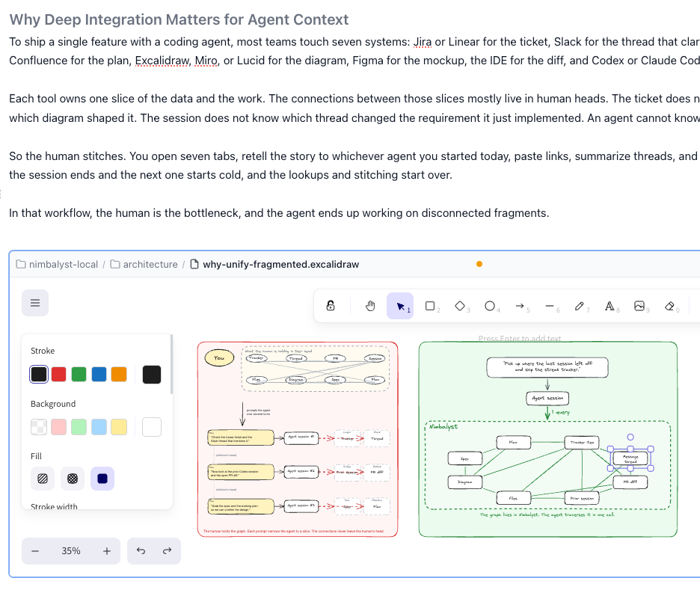Choose the pink background color

[58, 427]
